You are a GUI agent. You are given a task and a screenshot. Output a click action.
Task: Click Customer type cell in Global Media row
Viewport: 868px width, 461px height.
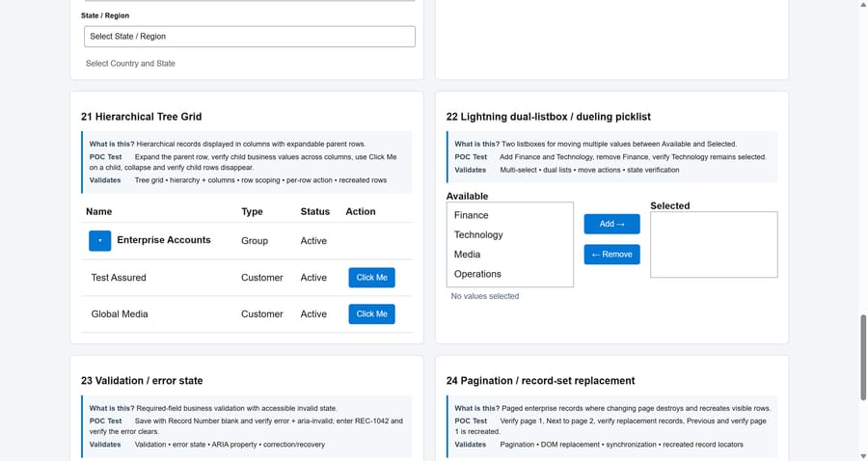coord(261,314)
